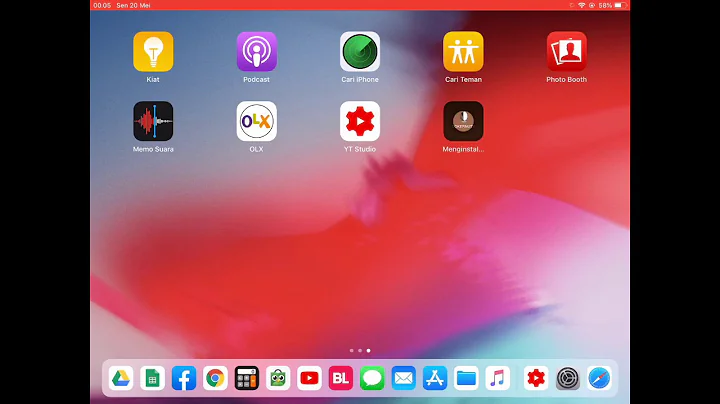Image resolution: width=720 pixels, height=404 pixels.
Task: Launch the Podcast app
Action: tap(256, 51)
